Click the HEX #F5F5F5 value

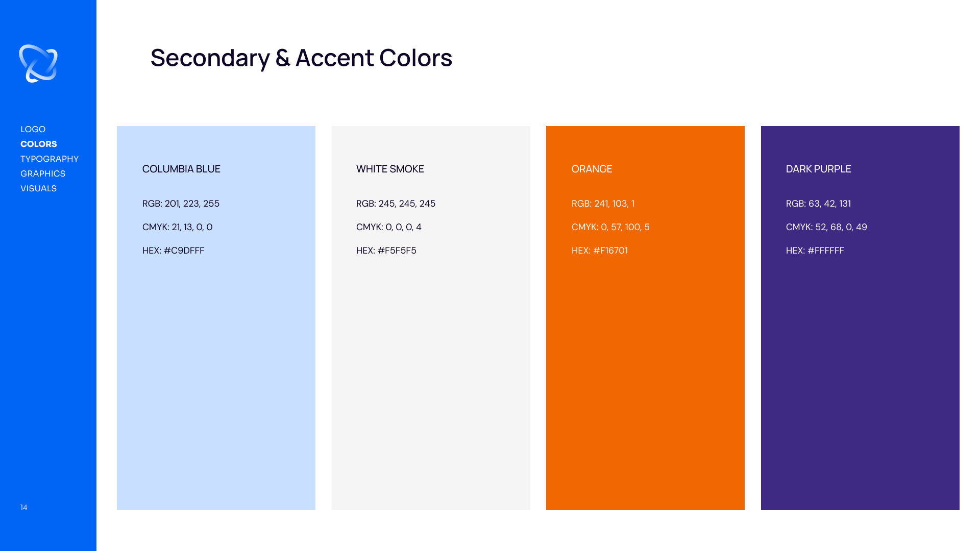point(386,251)
